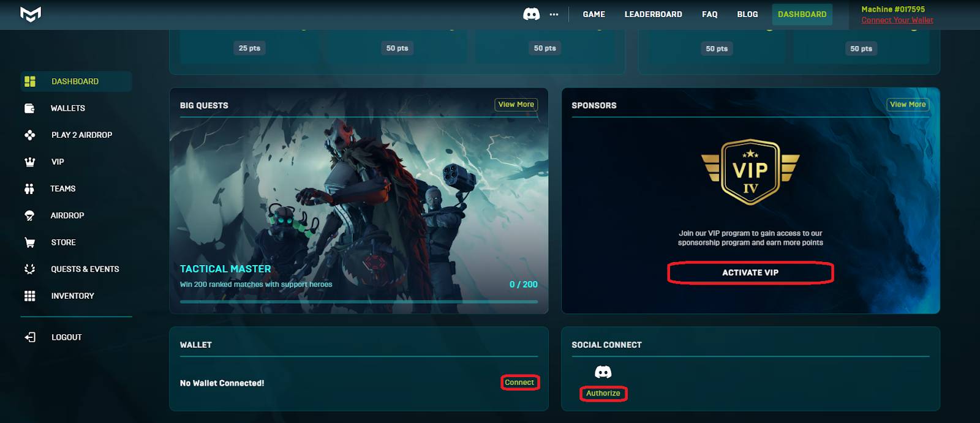Open VIP page from the sidebar
This screenshot has height=423, width=980.
coord(58,162)
